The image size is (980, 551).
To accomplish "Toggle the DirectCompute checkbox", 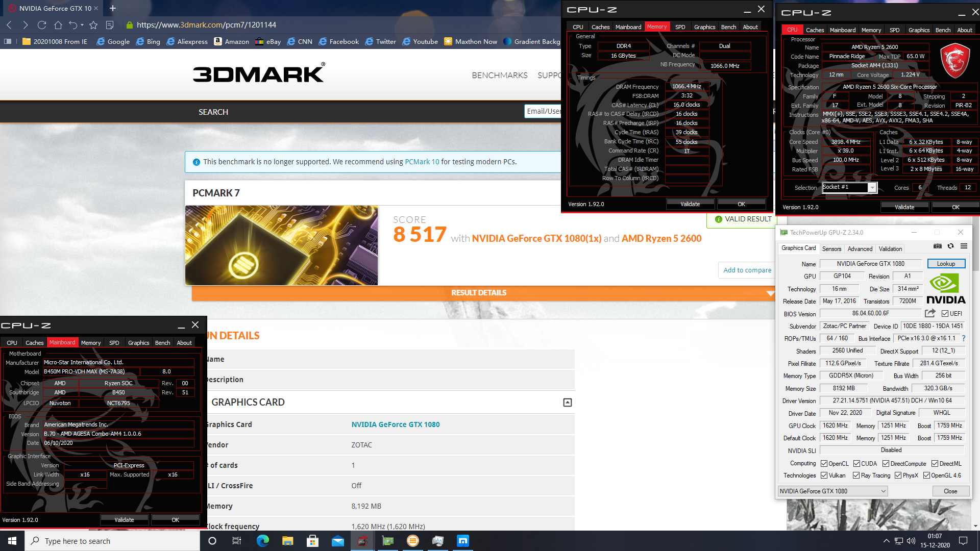I will [x=886, y=464].
